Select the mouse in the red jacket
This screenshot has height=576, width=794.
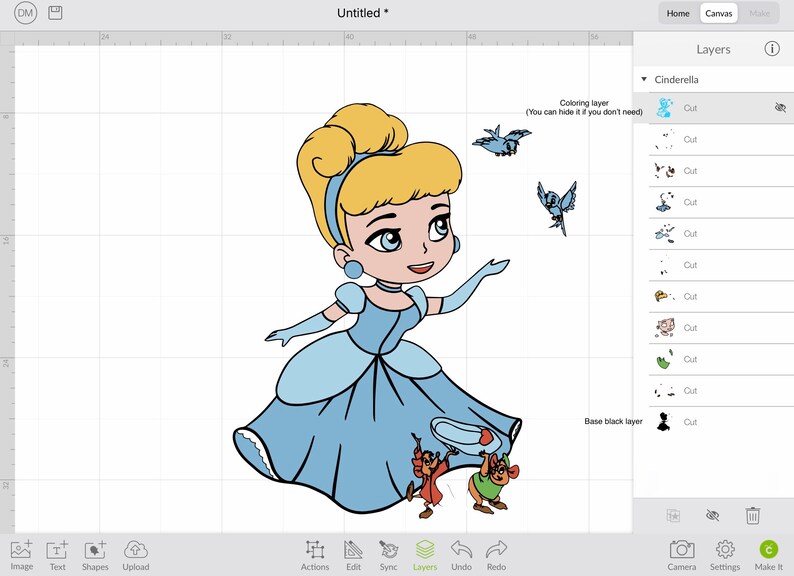[x=430, y=476]
